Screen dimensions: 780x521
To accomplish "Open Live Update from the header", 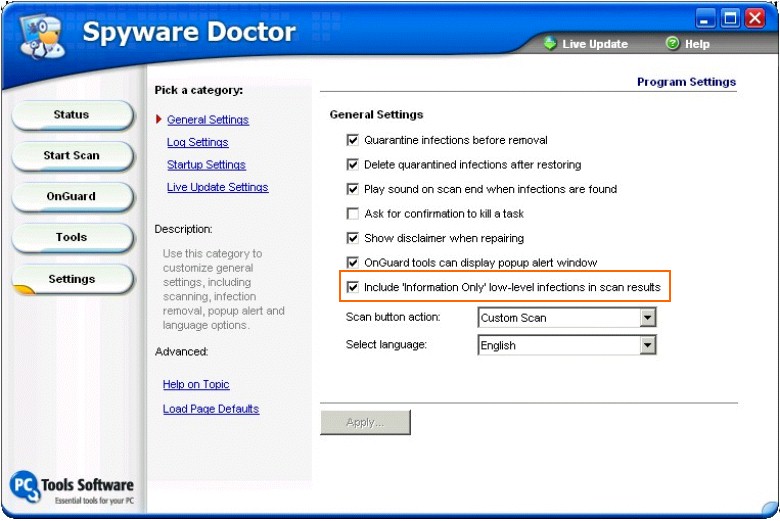I will 594,44.
